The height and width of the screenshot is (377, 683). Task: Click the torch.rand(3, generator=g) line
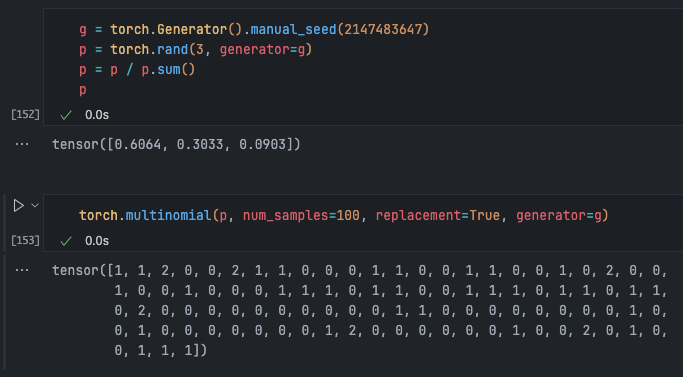[x=196, y=50]
